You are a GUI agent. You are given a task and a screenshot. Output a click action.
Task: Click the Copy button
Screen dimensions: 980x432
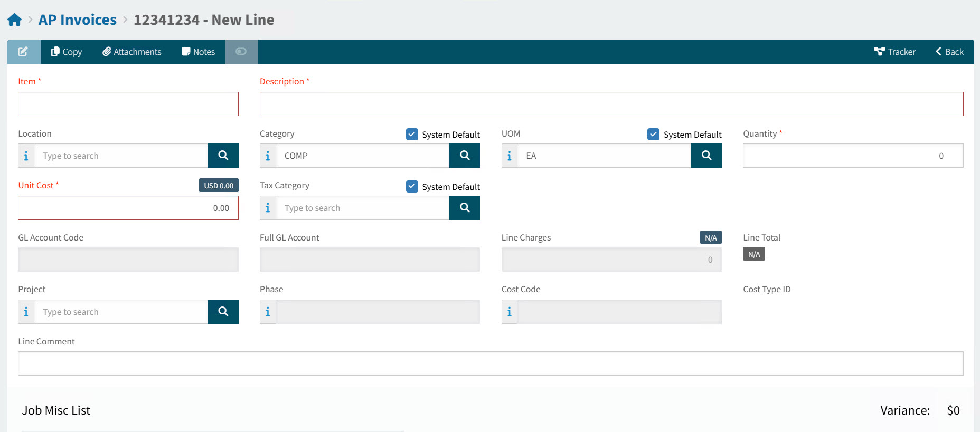67,52
